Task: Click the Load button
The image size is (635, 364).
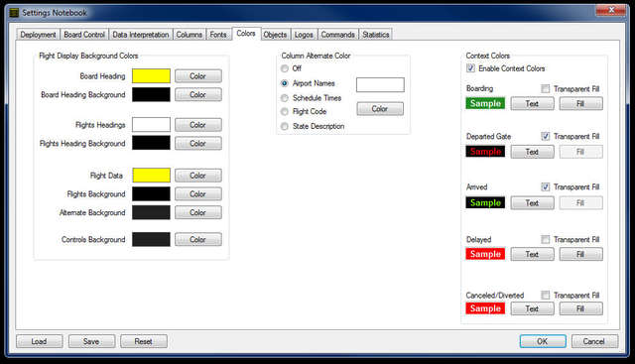Action: click(x=40, y=341)
